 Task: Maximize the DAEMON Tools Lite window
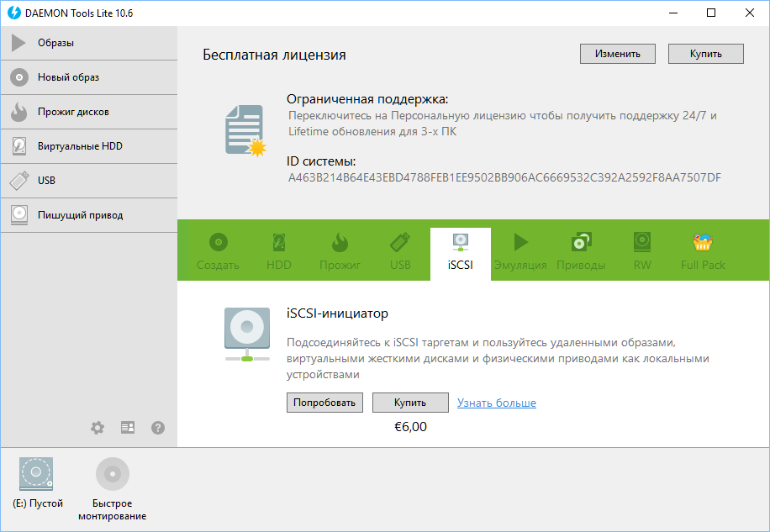(711, 13)
